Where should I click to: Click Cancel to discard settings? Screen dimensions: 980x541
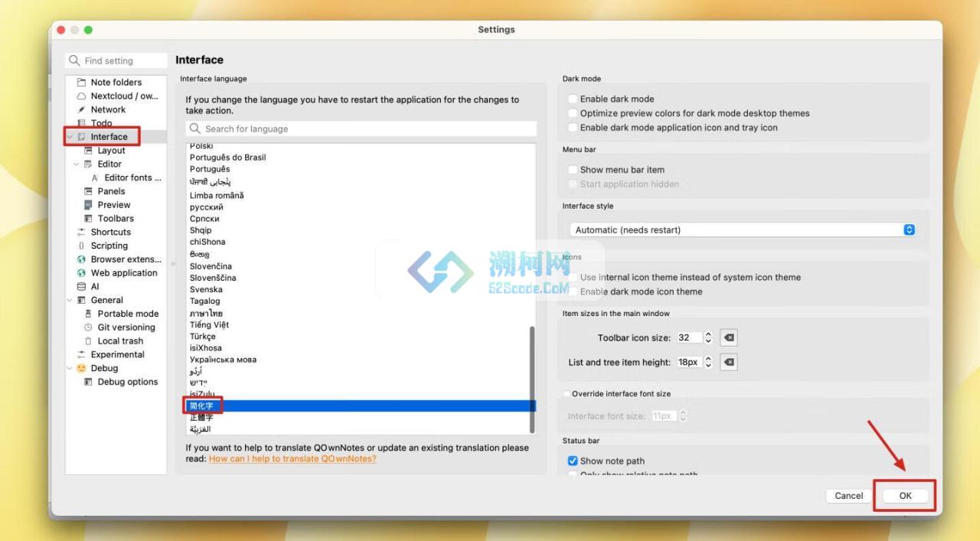tap(848, 496)
